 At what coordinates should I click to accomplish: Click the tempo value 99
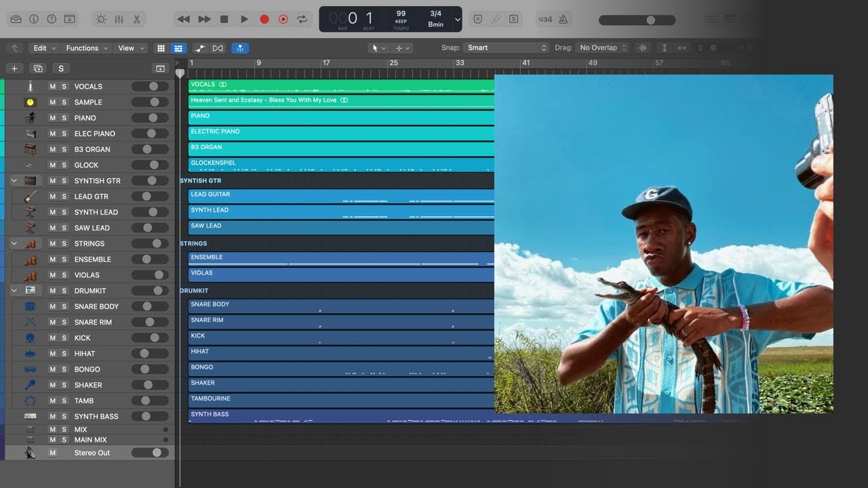401,14
